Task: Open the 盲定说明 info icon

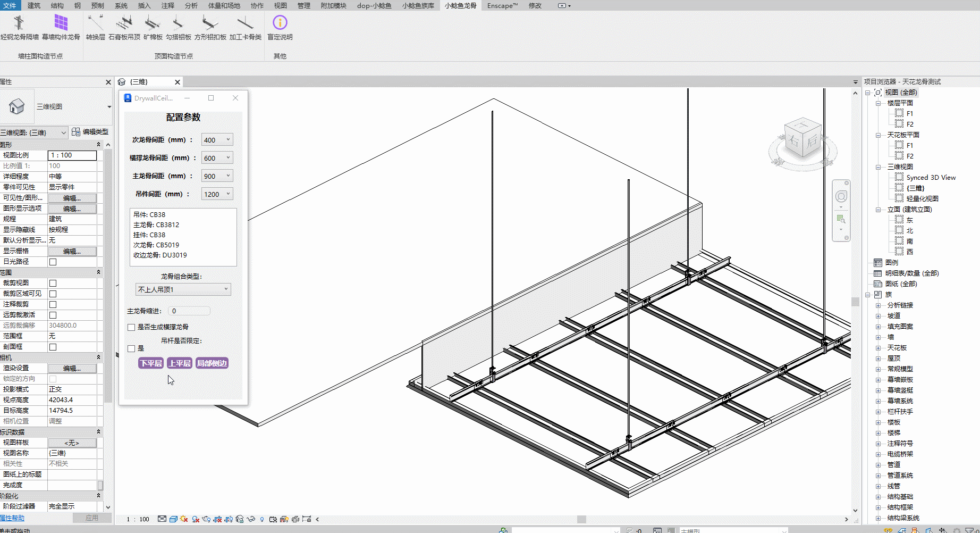Action: click(280, 23)
